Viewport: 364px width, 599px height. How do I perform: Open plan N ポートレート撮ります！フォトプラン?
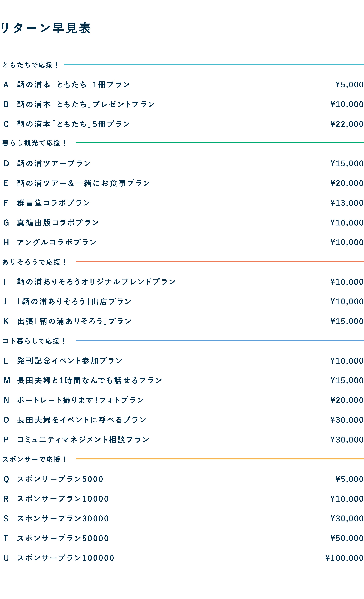[80, 400]
